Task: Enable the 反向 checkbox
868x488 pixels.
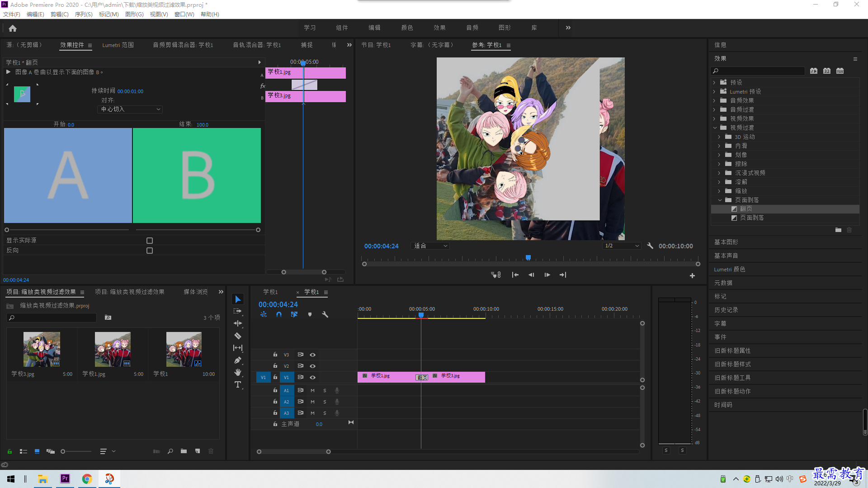Action: click(x=150, y=251)
